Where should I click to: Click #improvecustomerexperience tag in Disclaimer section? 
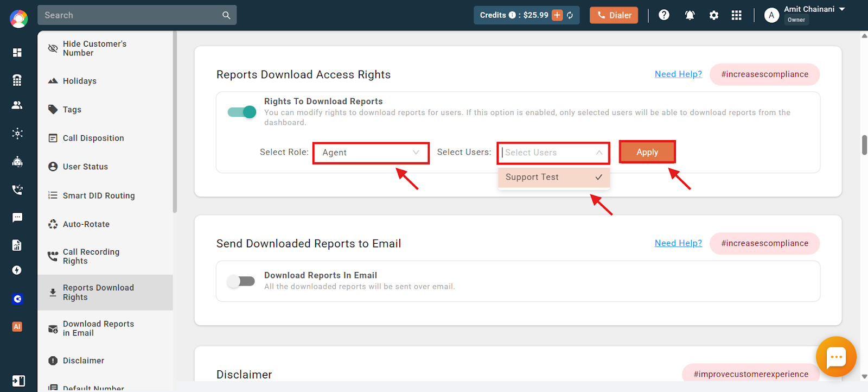coord(751,374)
